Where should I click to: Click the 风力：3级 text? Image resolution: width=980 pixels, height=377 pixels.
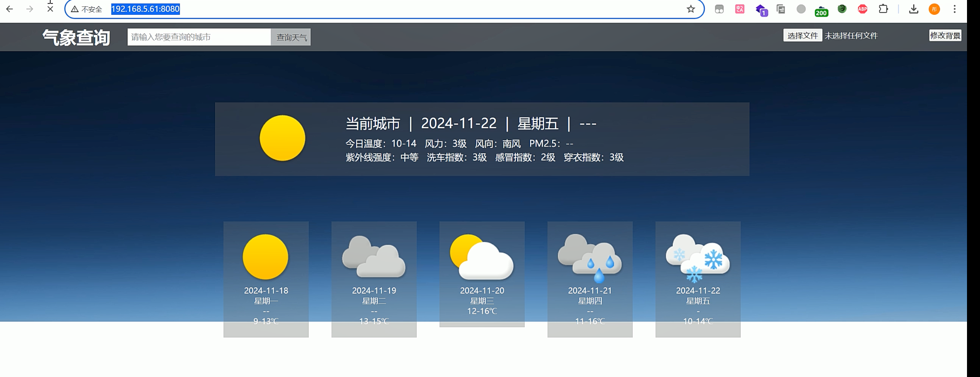point(445,143)
